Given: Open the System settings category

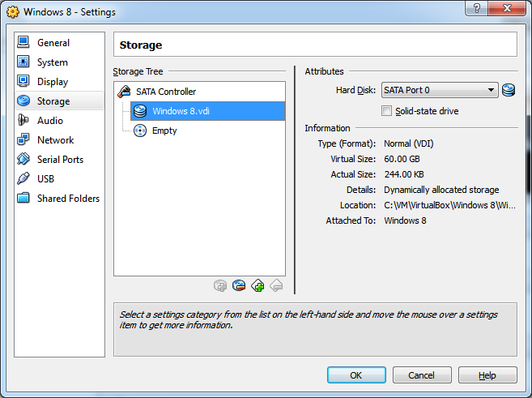Looking at the screenshot, I should coord(53,62).
